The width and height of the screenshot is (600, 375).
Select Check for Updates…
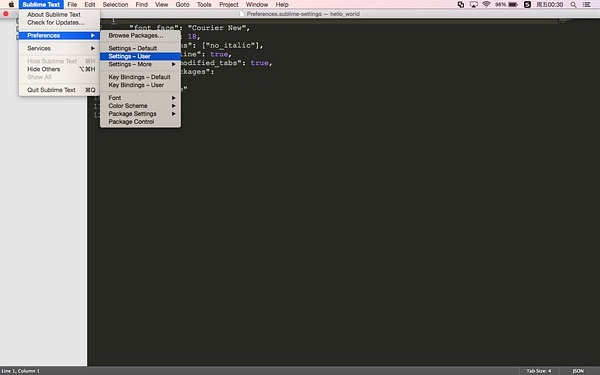click(x=59, y=23)
